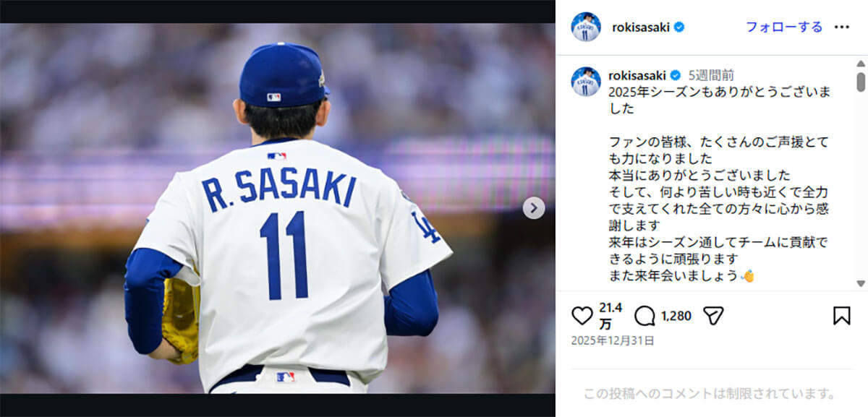Click the 2025年12月31日 post date

pyautogui.click(x=613, y=340)
